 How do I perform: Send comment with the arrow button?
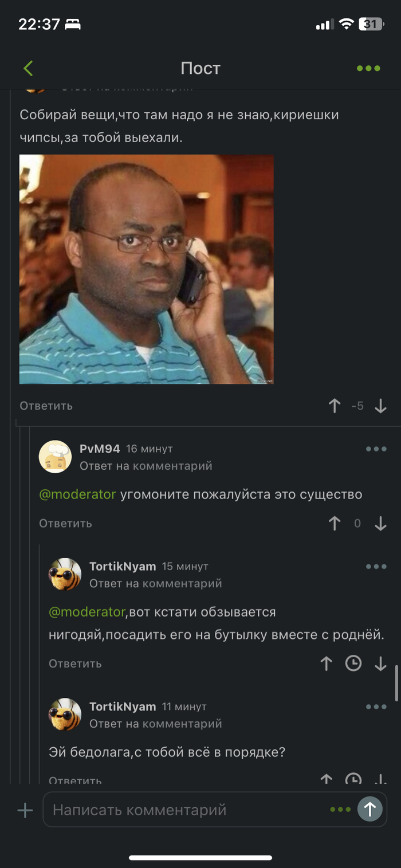click(x=370, y=810)
